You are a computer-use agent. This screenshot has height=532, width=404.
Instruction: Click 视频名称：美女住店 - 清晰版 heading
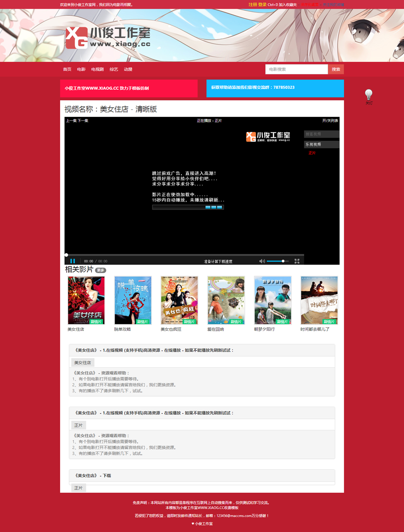(x=111, y=109)
